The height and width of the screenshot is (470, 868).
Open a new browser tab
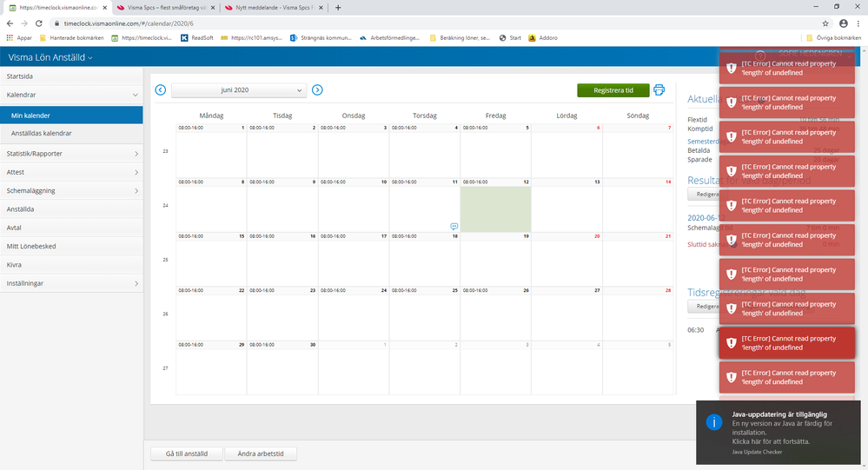(338, 8)
